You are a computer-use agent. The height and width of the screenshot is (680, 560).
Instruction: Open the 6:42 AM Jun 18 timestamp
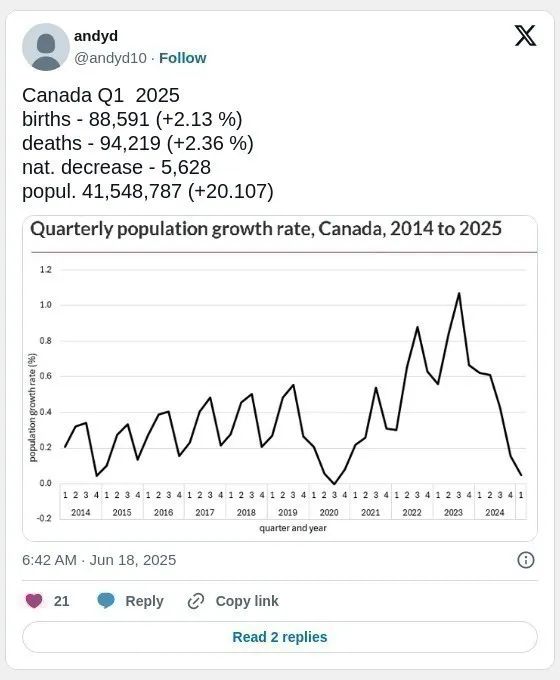(99, 560)
